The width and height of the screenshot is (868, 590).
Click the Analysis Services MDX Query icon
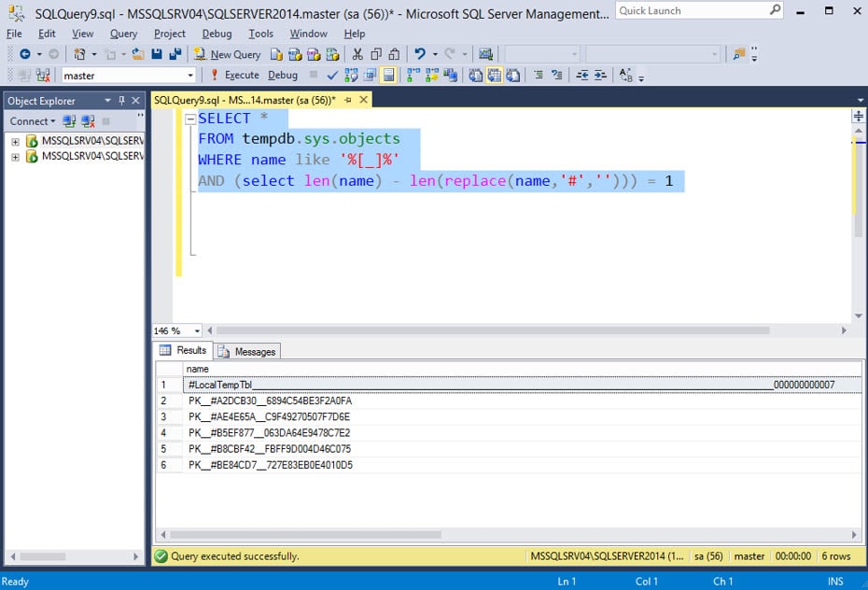295,54
